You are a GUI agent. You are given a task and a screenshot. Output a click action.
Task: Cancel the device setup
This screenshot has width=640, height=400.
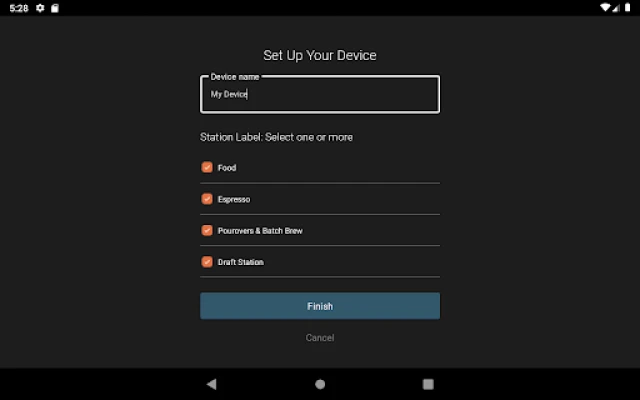pos(320,338)
